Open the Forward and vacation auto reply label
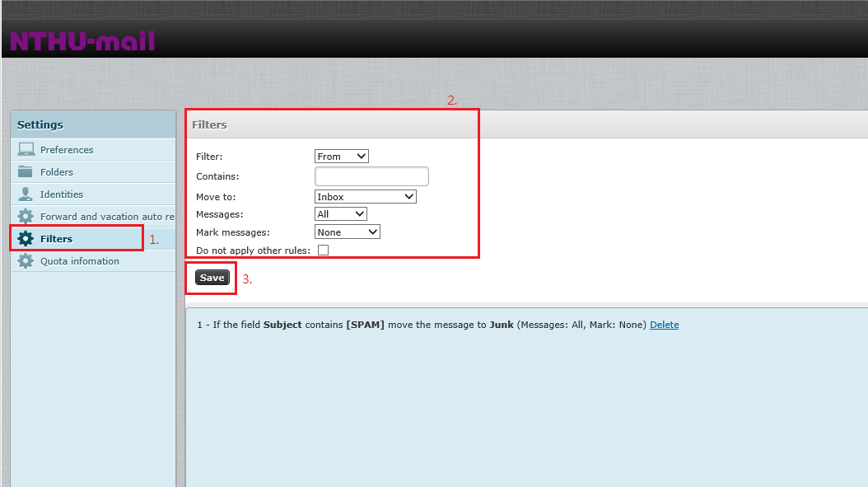The image size is (868, 487). [x=107, y=217]
